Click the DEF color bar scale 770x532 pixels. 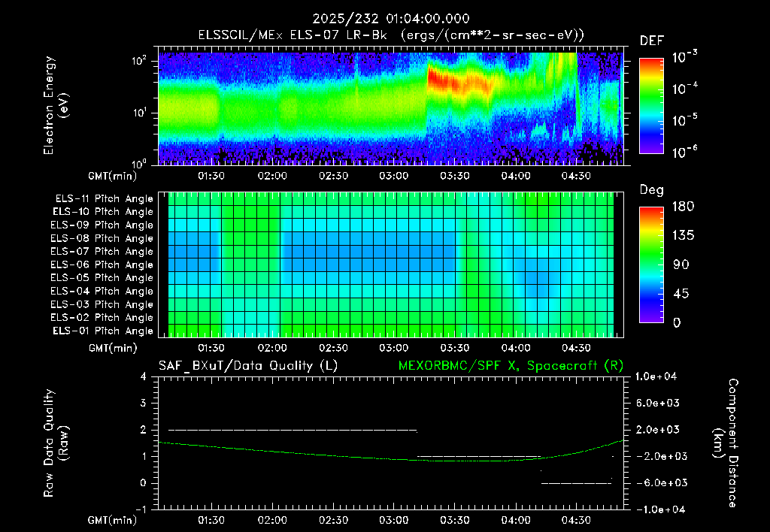coord(651,106)
